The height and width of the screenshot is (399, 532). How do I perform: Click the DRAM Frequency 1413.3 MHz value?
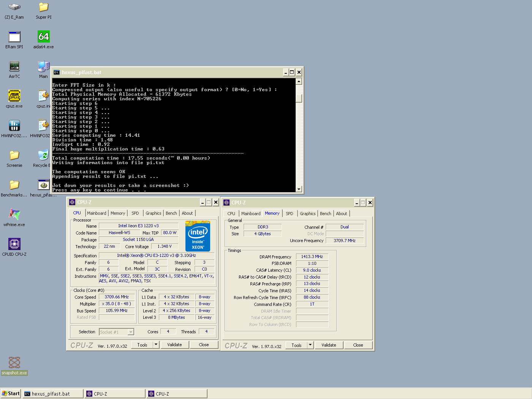coord(312,257)
